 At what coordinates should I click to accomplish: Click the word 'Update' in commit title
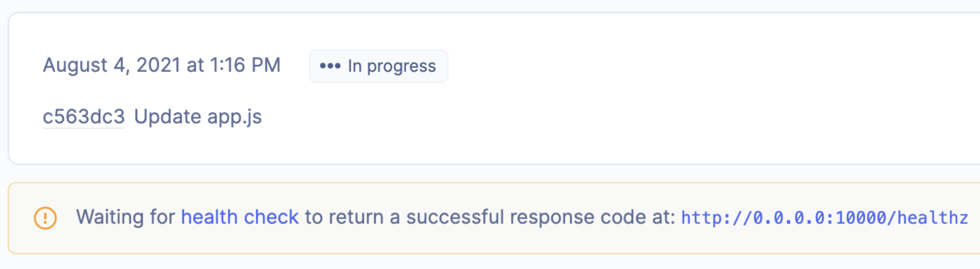[x=168, y=116]
